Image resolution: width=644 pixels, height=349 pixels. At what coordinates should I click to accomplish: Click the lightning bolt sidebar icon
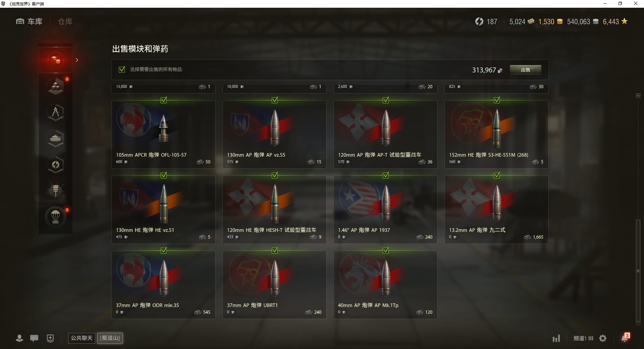click(56, 165)
